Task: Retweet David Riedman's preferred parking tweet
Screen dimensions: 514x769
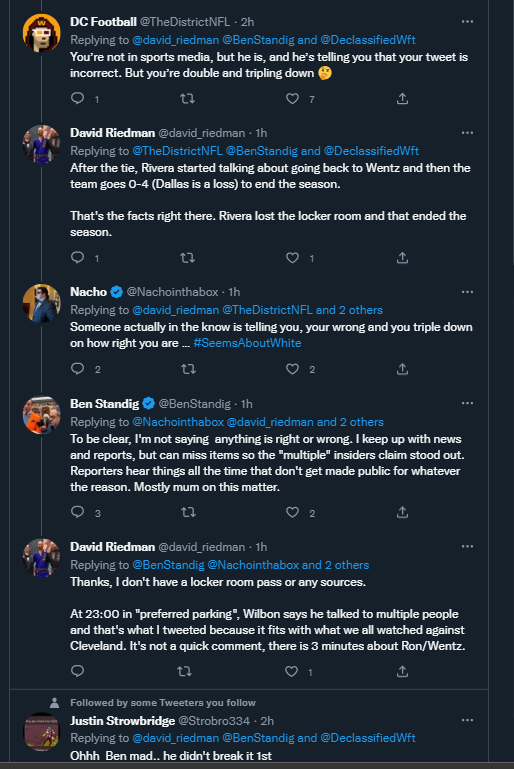Action: [184, 671]
